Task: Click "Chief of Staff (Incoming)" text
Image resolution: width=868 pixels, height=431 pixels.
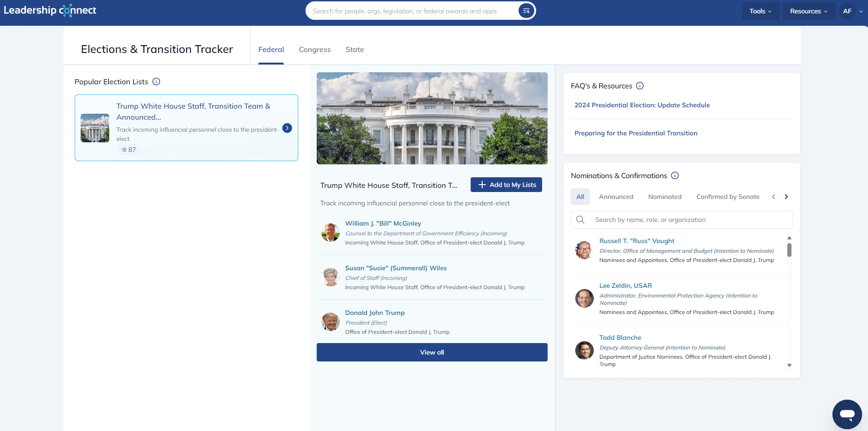Action: tap(376, 278)
